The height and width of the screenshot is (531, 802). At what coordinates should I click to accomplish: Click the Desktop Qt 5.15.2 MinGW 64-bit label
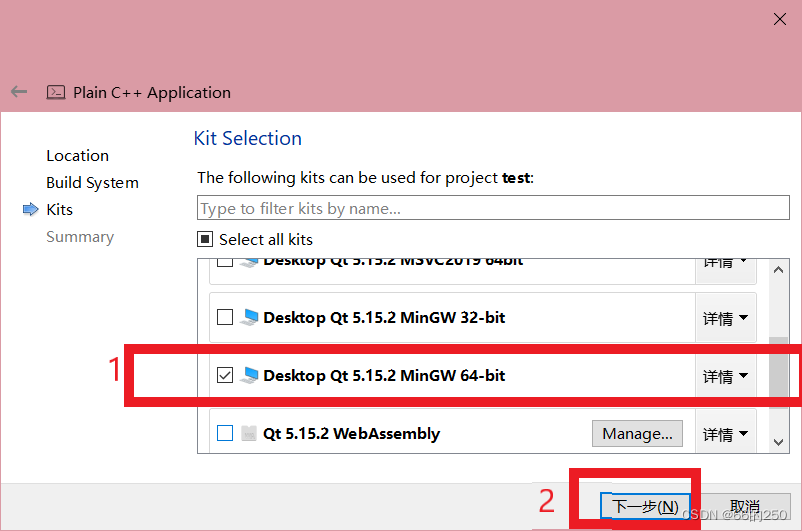(x=384, y=375)
